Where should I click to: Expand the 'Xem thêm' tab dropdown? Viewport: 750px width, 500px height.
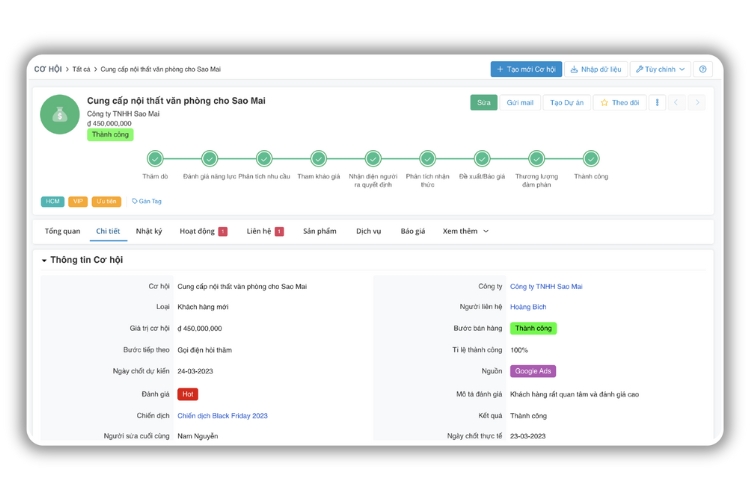click(466, 231)
